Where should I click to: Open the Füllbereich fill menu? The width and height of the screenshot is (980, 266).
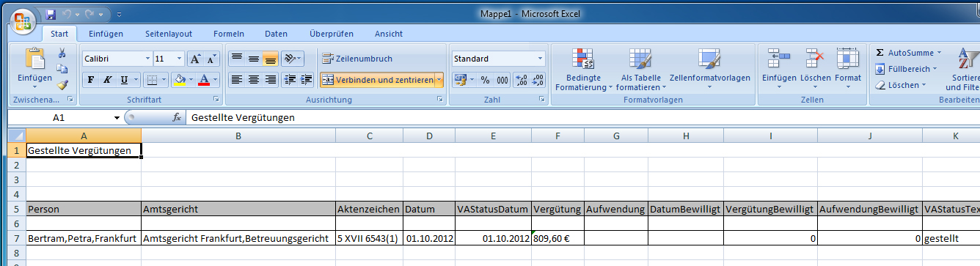906,69
